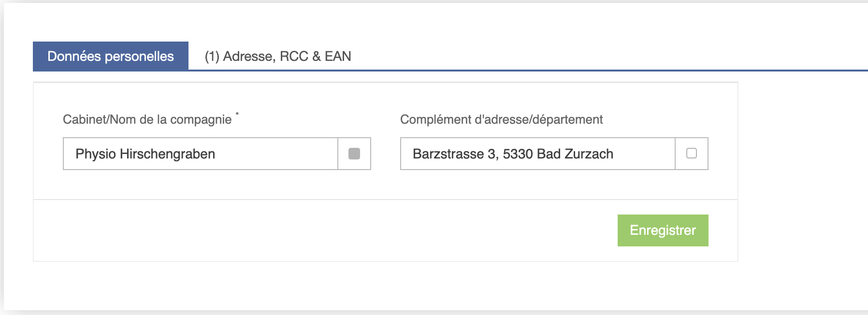868x315 pixels.
Task: Click the Complément d'adresse/département label
Action: pyautogui.click(x=501, y=119)
